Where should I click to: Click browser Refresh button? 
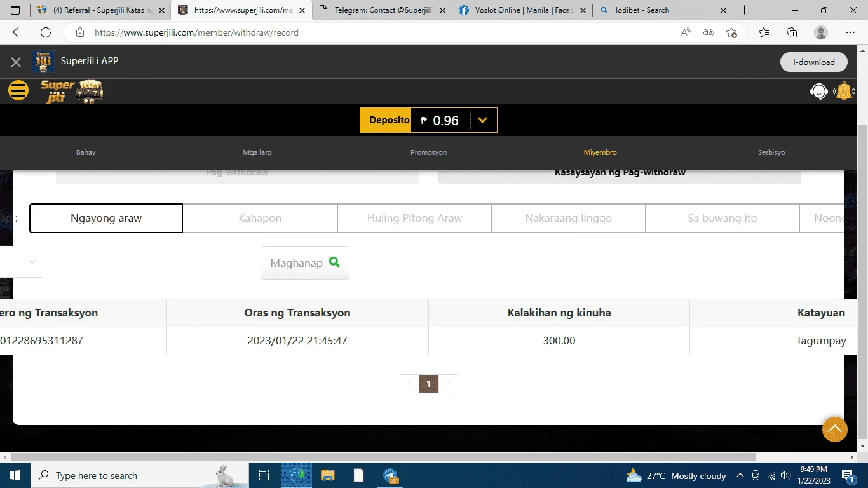click(46, 32)
